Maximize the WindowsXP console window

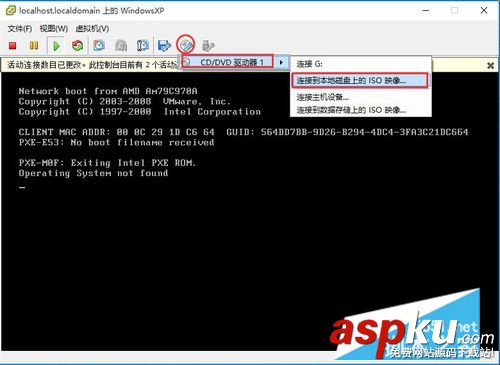coord(454,11)
